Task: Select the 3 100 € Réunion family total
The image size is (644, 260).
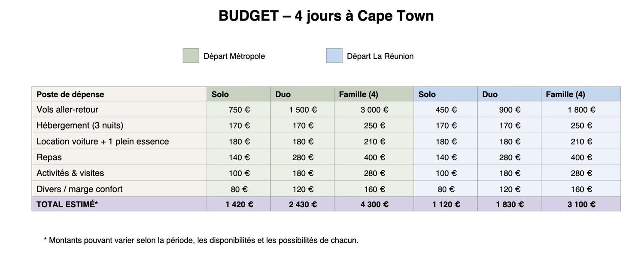Action: point(581,204)
